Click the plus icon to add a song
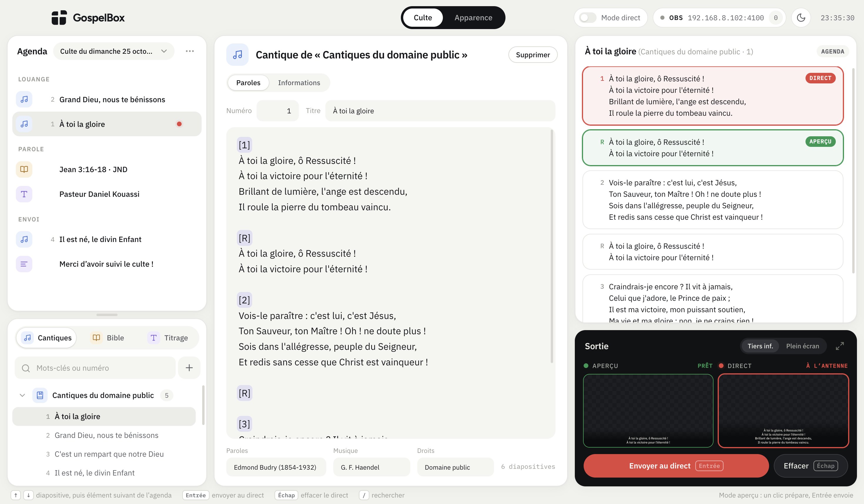The height and width of the screenshot is (504, 864). [x=189, y=368]
